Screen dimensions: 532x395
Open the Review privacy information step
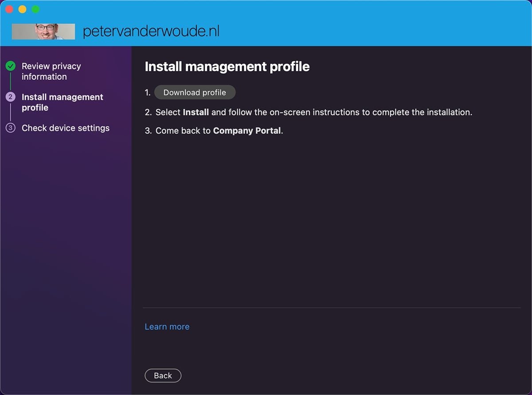(x=51, y=71)
